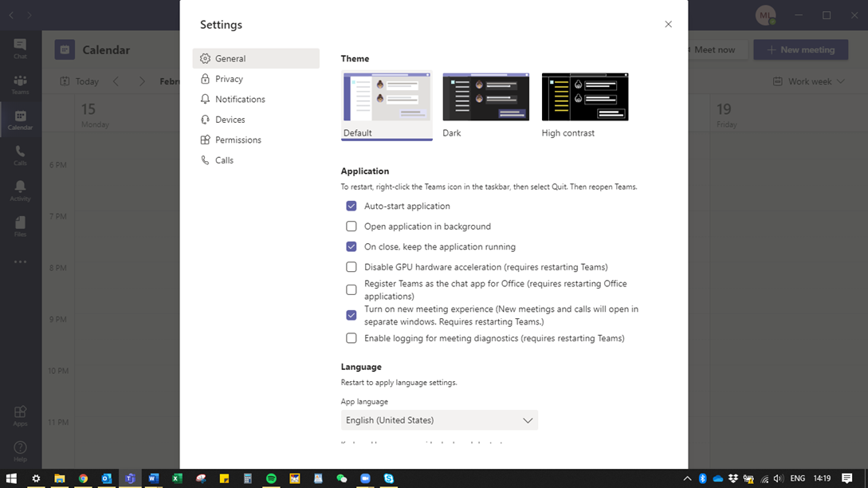Close the Settings dialog
Image resolution: width=868 pixels, height=488 pixels.
668,25
